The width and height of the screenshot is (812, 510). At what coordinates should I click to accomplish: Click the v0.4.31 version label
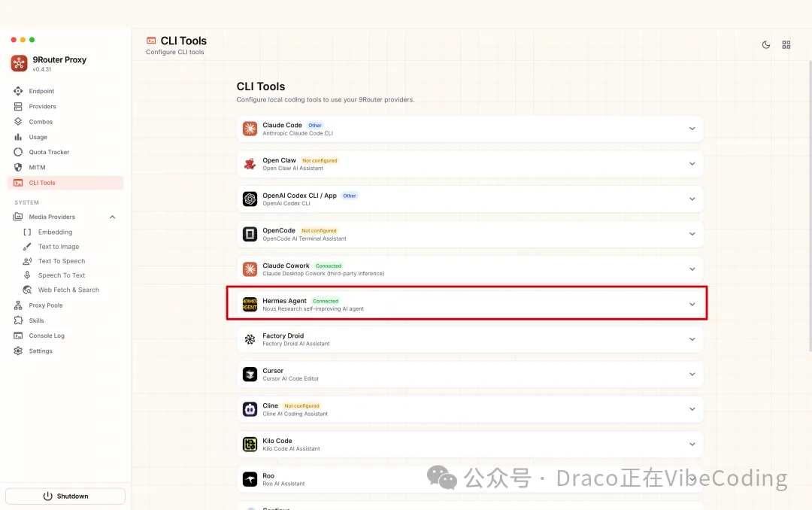point(42,69)
